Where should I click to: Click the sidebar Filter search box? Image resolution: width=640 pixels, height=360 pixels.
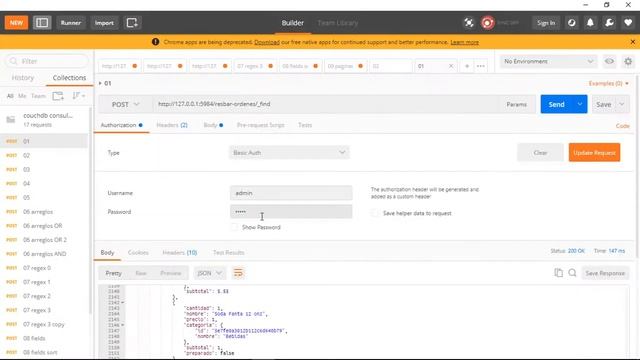(47, 61)
